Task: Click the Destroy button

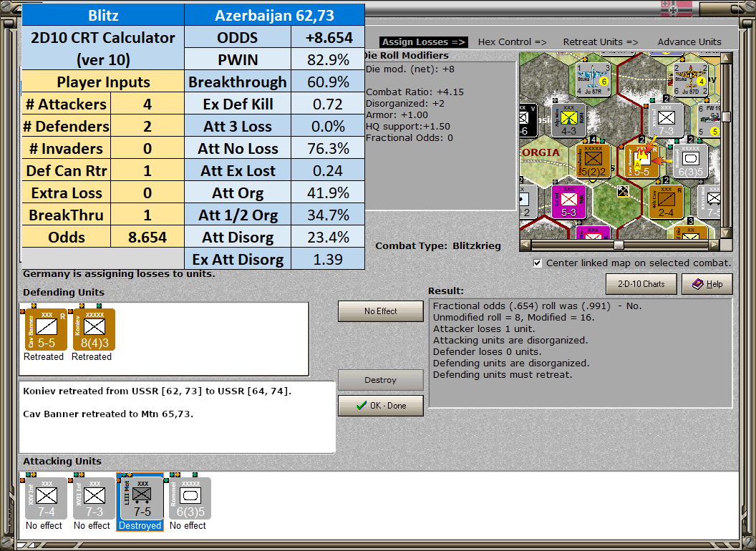Action: pyautogui.click(x=380, y=380)
